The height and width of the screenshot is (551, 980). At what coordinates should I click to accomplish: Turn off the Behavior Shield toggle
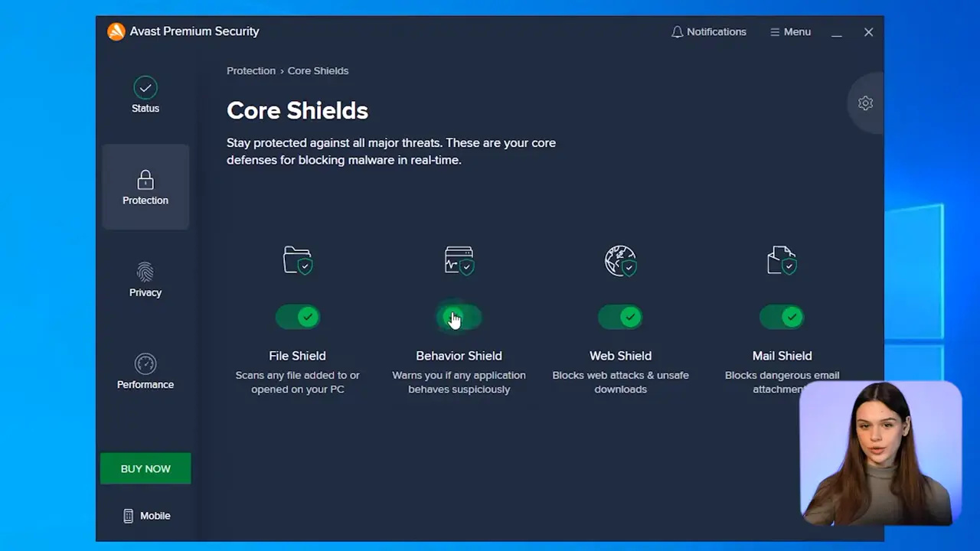point(459,317)
